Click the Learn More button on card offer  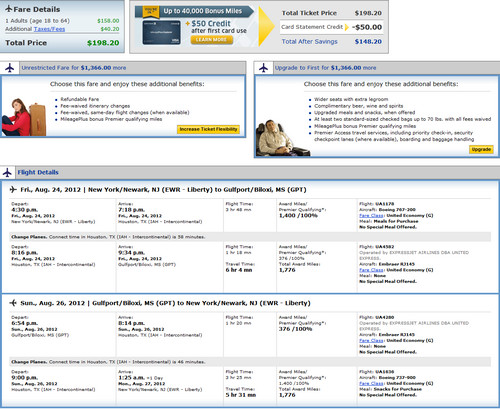click(212, 40)
